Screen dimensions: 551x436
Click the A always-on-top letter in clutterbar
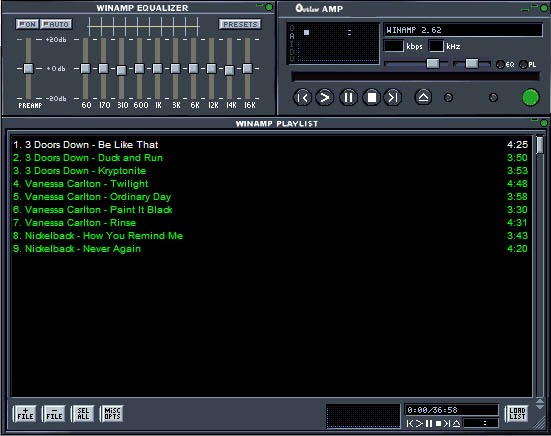point(292,36)
